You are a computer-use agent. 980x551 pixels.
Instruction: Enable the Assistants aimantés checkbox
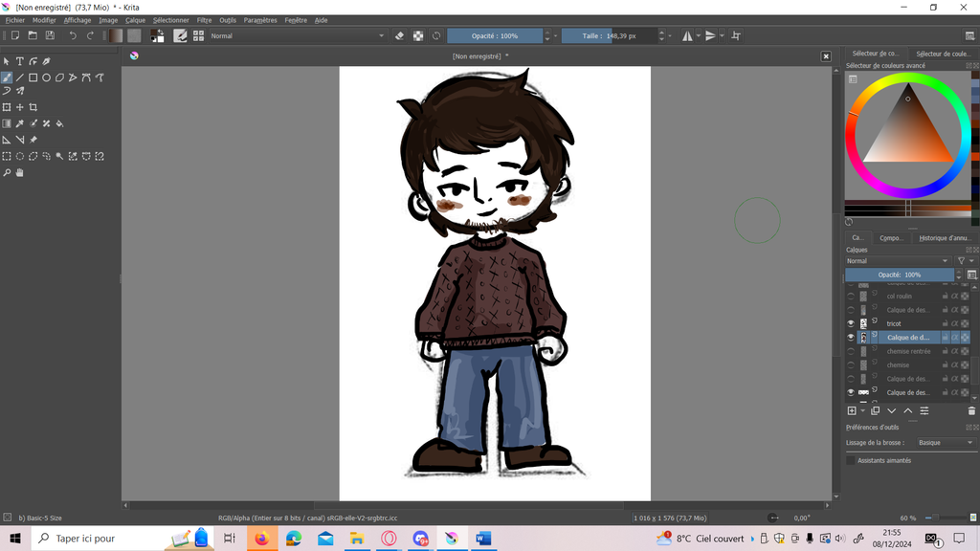(851, 460)
